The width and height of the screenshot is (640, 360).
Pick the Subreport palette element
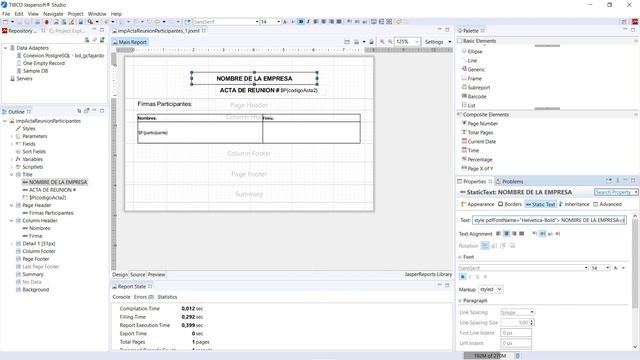tap(476, 87)
